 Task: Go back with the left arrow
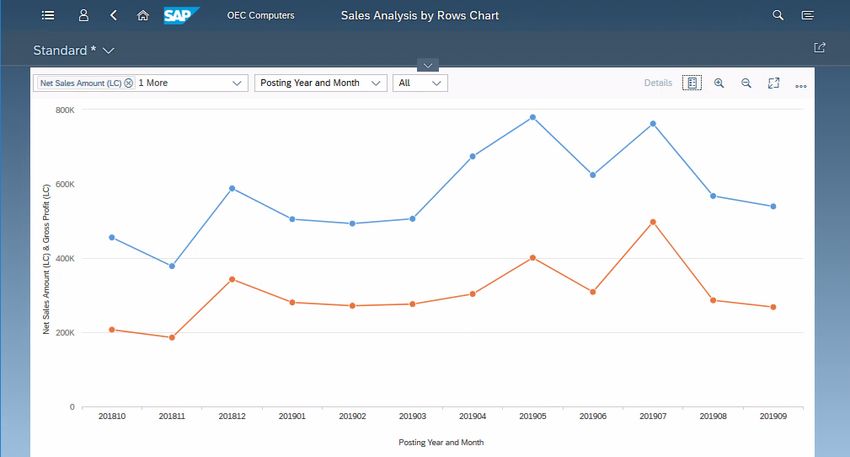(113, 16)
